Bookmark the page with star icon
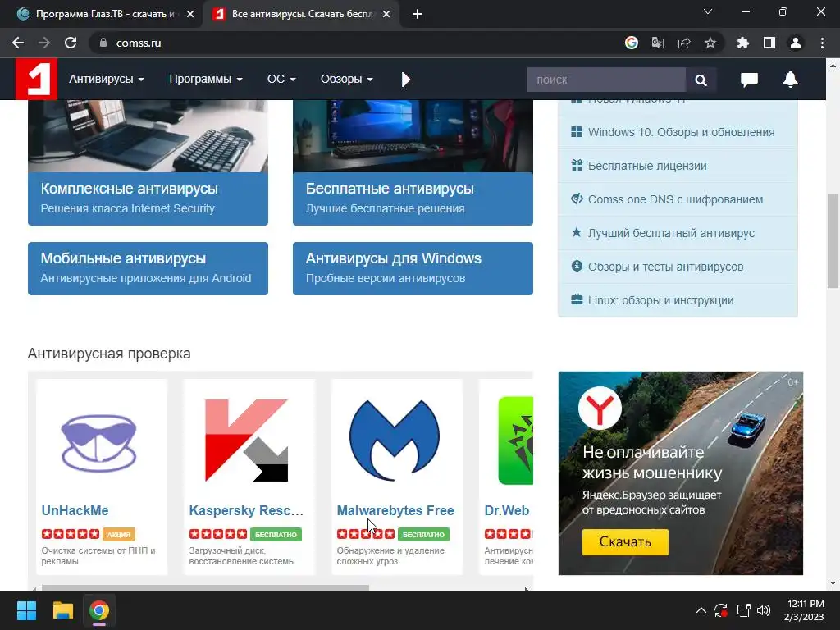This screenshot has width=840, height=630. pos(710,43)
